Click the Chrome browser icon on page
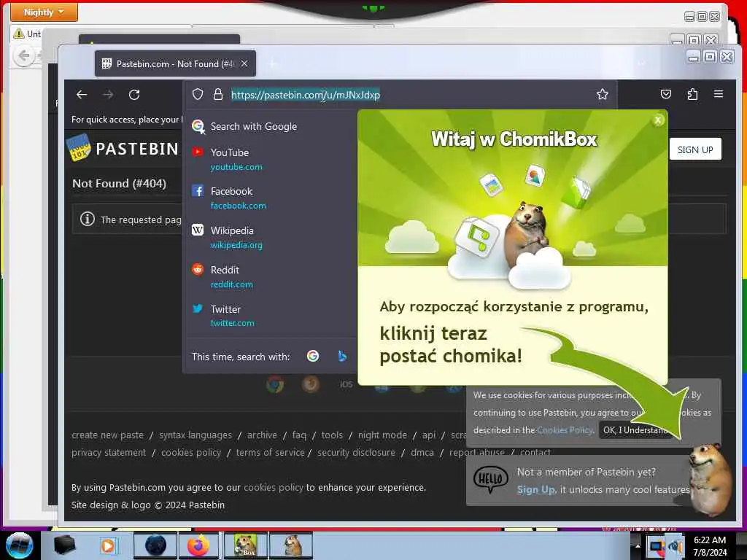 tap(275, 384)
